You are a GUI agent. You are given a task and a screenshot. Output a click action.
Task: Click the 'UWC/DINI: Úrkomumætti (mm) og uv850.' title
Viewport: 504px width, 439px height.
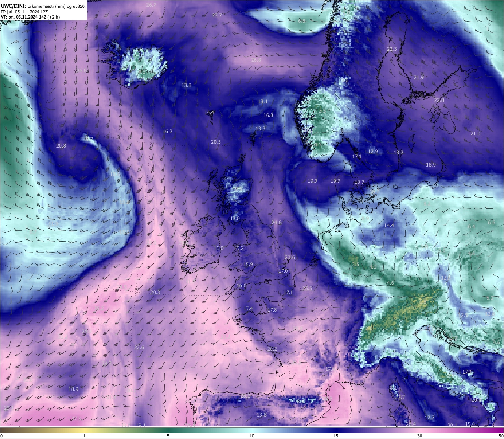pos(43,6)
